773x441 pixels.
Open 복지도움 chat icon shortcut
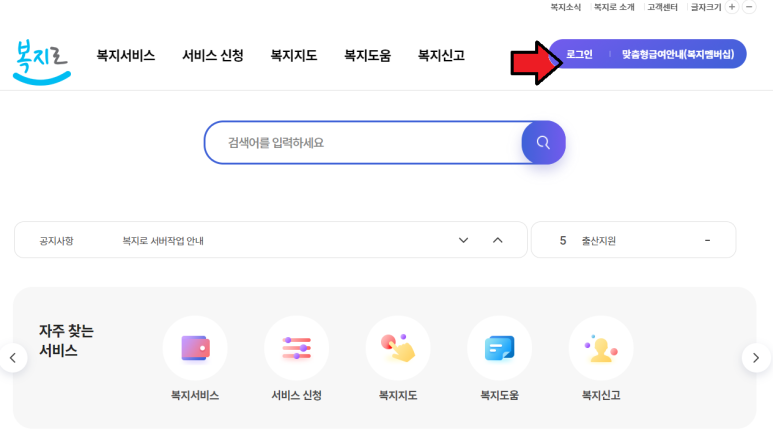coord(500,348)
